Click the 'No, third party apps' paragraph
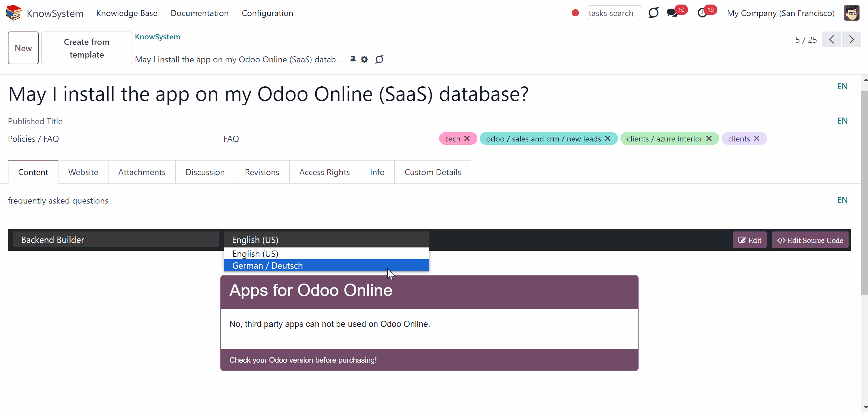868x412 pixels. [329, 324]
